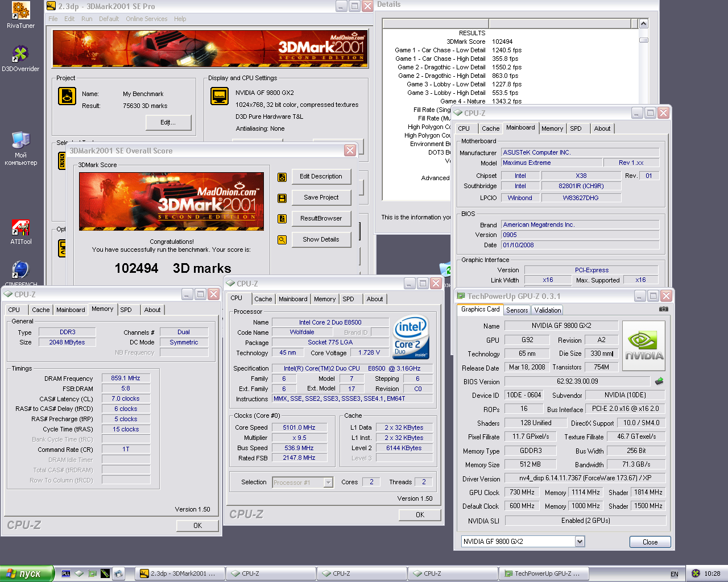Click the 3DMark2001 SE Pro title bar icon

pos(51,6)
